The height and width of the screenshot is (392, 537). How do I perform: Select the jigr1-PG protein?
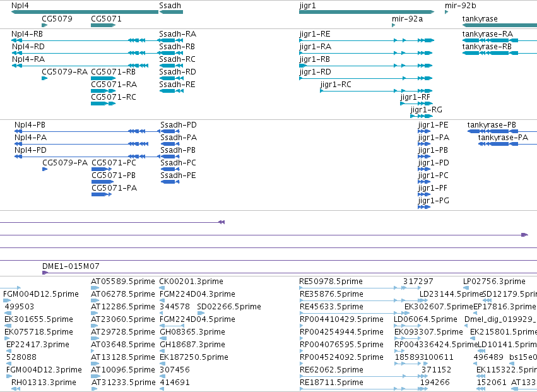pos(424,207)
